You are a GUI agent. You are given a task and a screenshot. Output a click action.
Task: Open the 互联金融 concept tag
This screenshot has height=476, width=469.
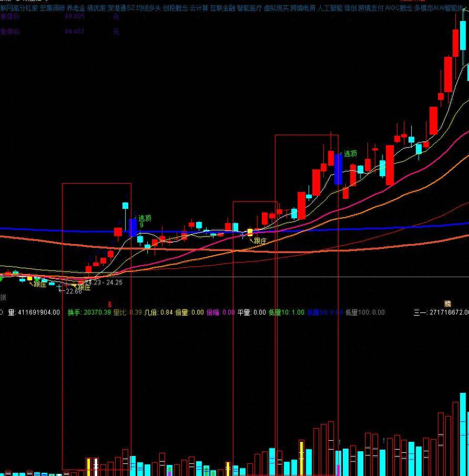pyautogui.click(x=223, y=8)
